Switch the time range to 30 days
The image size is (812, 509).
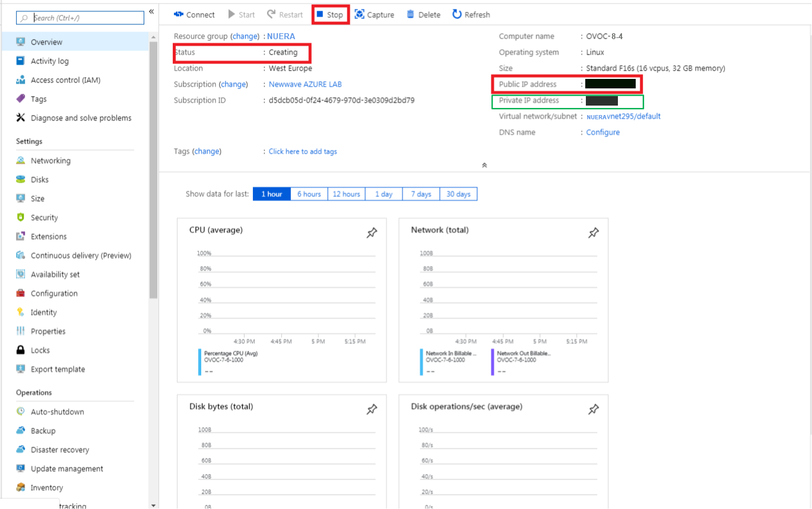pos(458,194)
